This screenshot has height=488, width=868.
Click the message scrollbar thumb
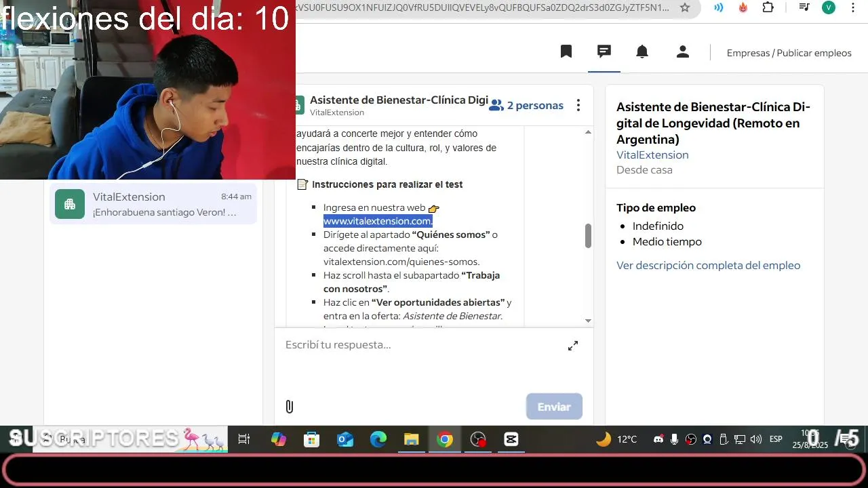point(588,236)
